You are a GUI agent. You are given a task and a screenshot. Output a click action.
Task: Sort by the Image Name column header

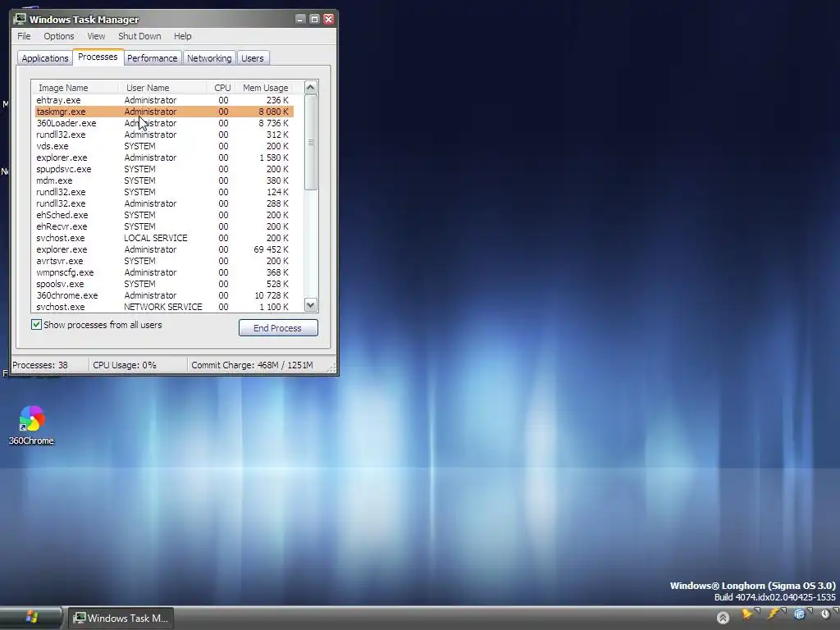pos(75,87)
